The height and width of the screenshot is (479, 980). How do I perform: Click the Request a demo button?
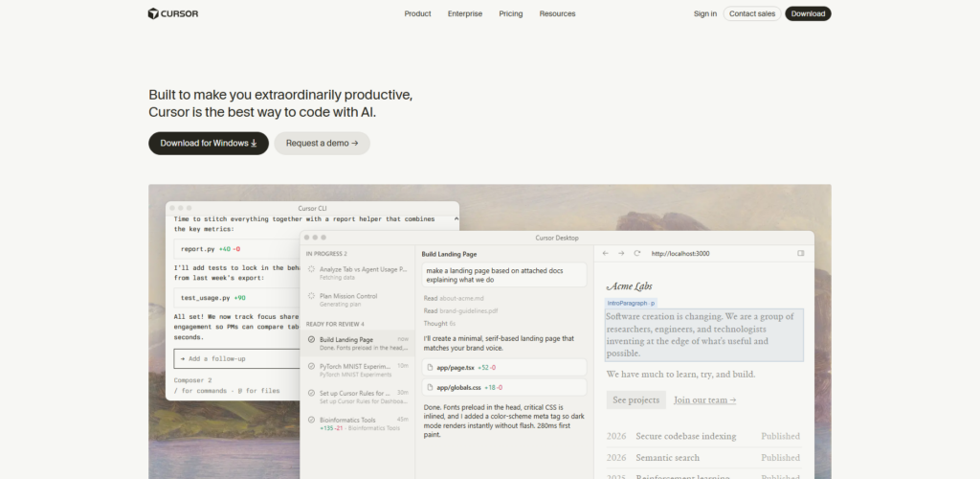coord(322,143)
